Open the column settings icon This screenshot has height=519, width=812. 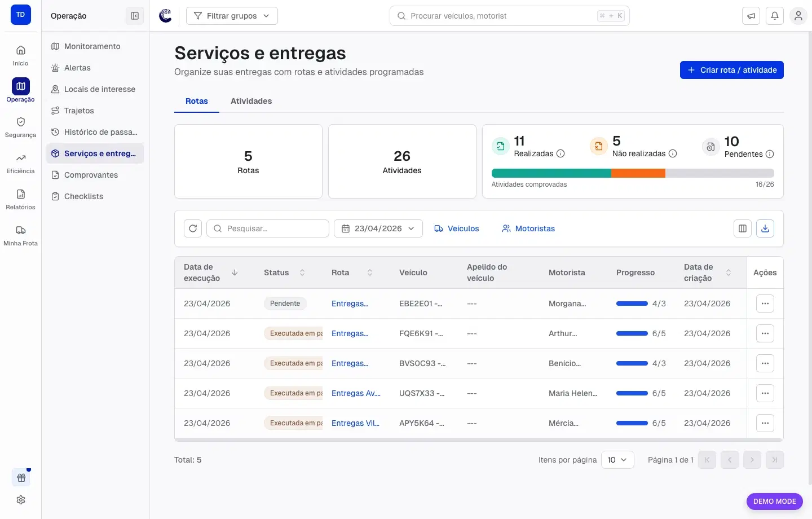click(x=743, y=228)
